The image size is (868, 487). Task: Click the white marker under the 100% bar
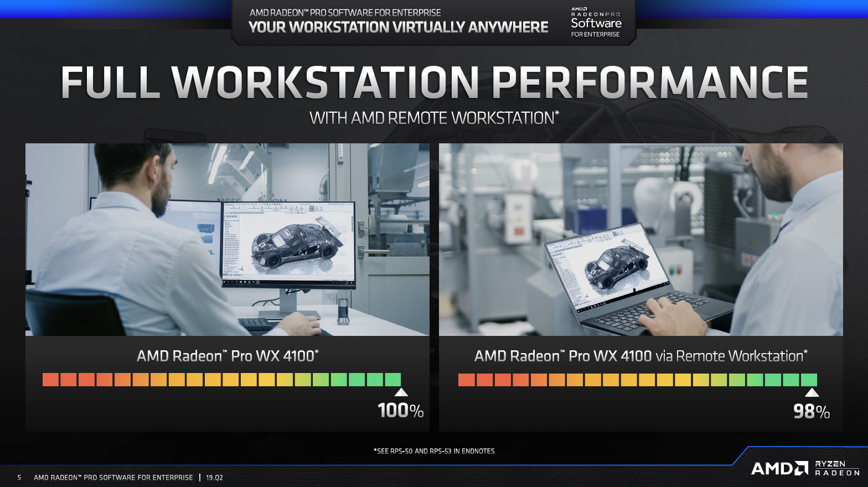[401, 392]
